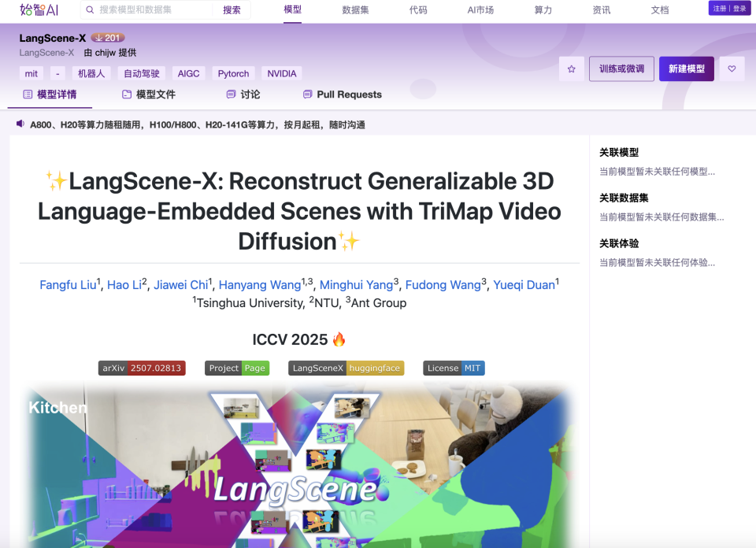Click the Project Page badge
This screenshot has width=756, height=548.
[236, 368]
